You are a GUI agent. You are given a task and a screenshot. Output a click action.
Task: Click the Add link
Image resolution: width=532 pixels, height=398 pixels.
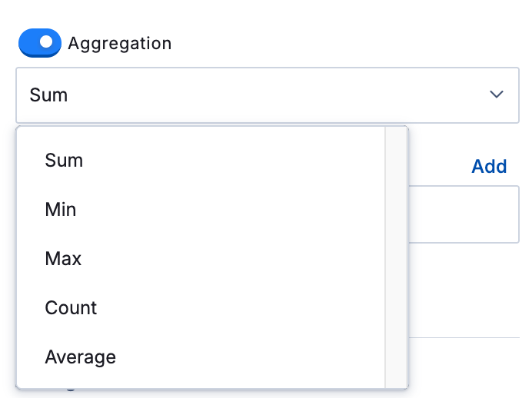pyautogui.click(x=489, y=167)
